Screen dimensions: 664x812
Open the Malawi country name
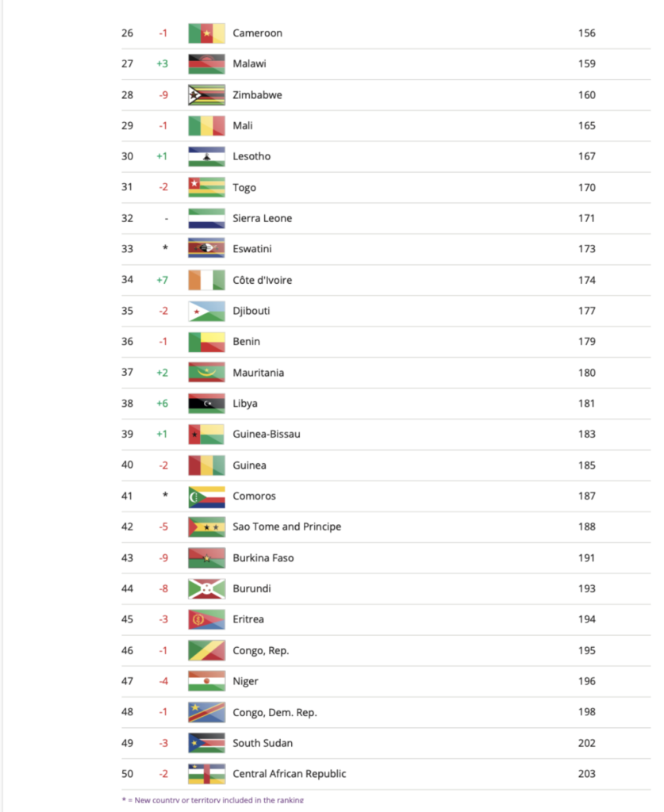[x=250, y=64]
